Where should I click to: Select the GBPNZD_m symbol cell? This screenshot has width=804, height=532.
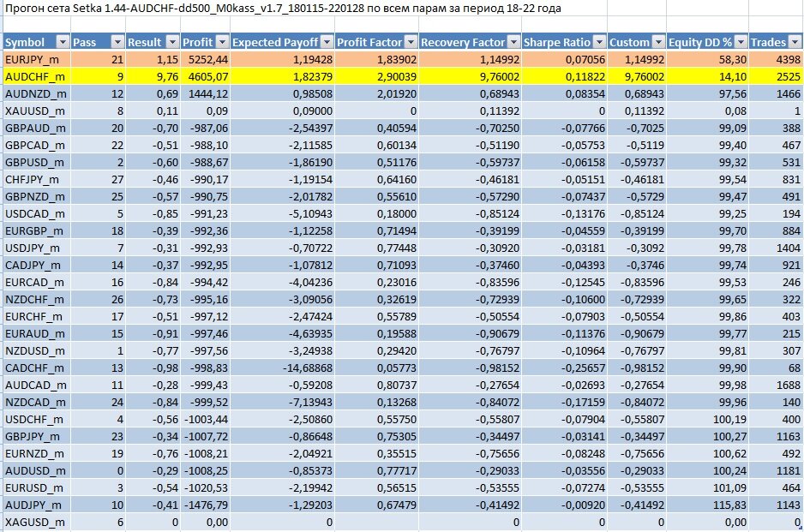(37, 197)
